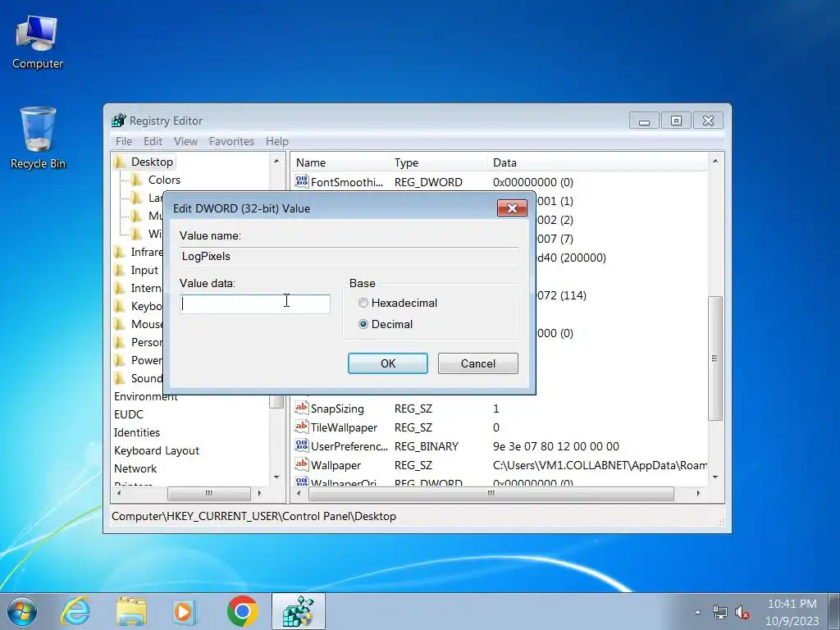Select the Identities tree key
The image size is (840, 630).
coord(137,432)
